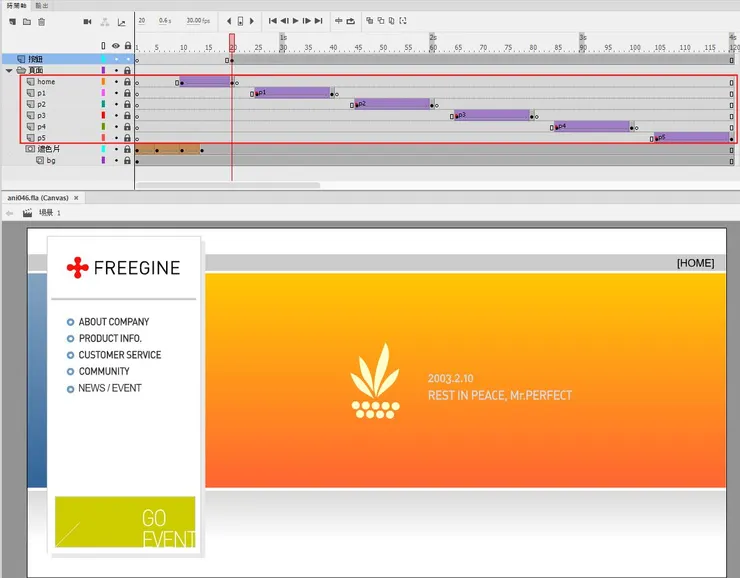740x578 pixels.
Task: Go to last frame button
Action: (319, 21)
